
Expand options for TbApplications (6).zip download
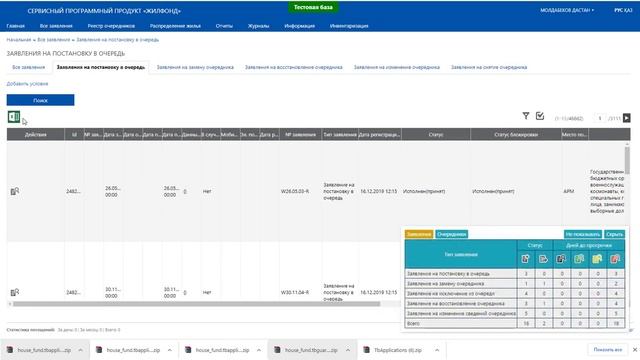point(437,350)
